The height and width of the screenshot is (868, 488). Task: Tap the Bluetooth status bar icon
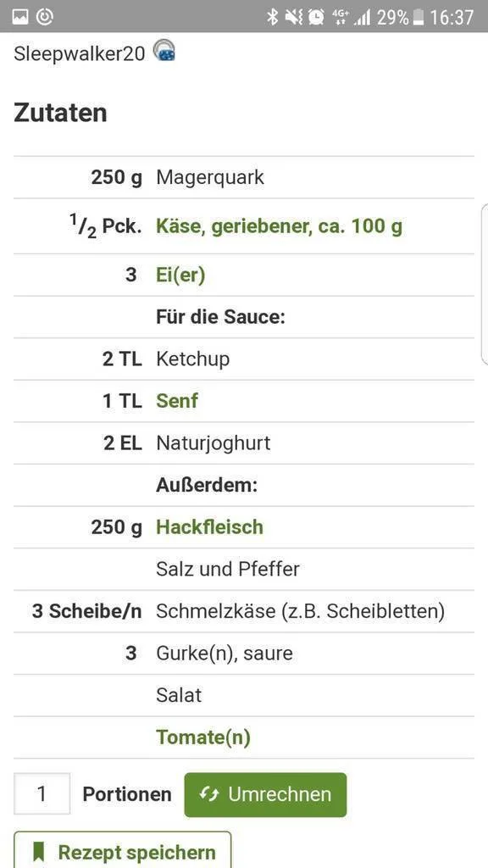(x=272, y=17)
